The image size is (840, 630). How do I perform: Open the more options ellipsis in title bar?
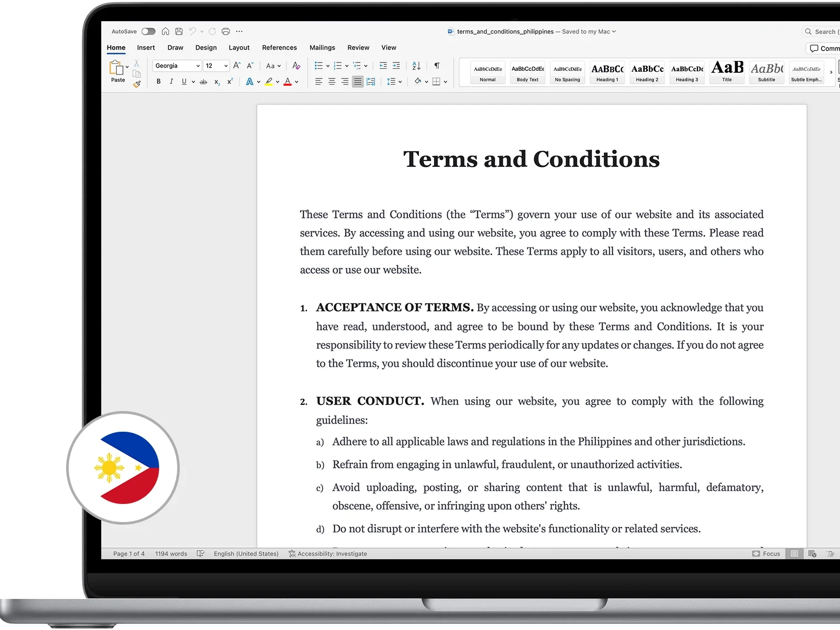click(239, 31)
